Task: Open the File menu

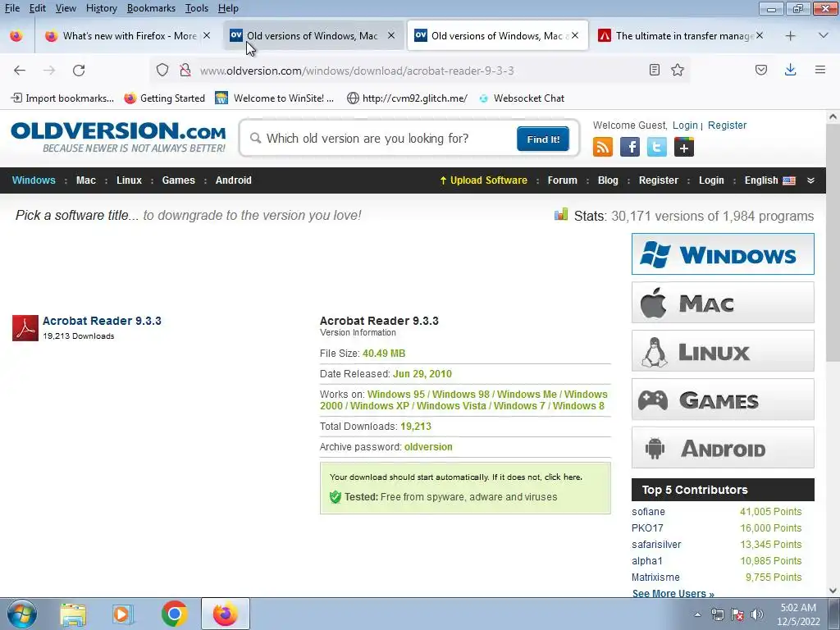Action: click(12, 8)
